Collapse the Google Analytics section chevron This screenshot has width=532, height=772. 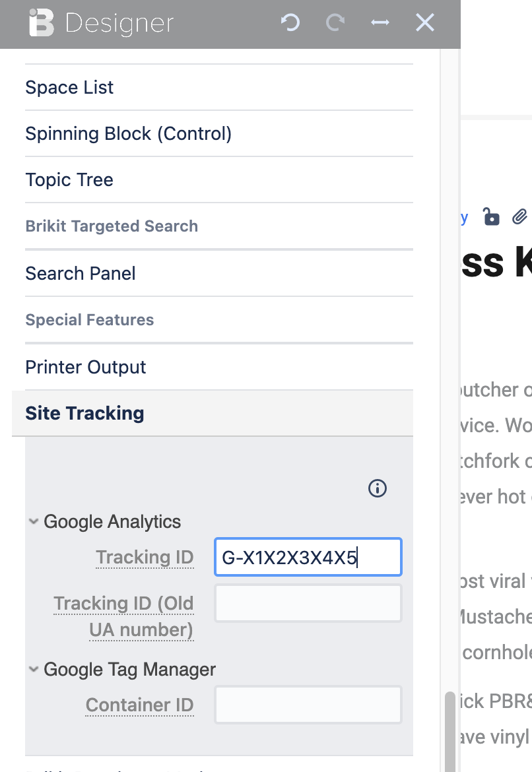34,521
